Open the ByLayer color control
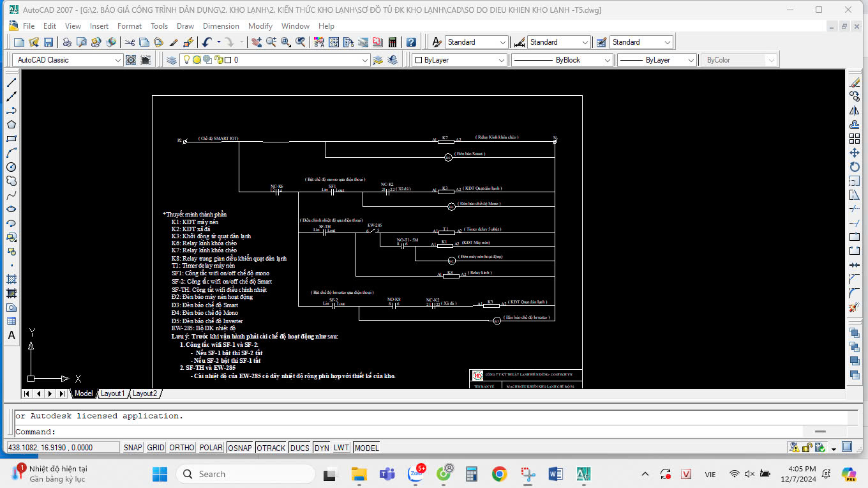The width and height of the screenshot is (868, 488). click(x=460, y=60)
